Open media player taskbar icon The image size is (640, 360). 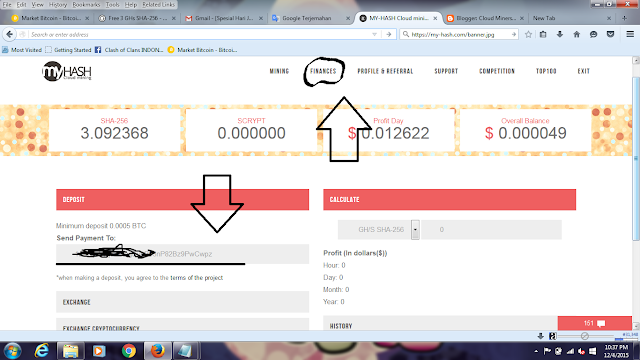(99, 351)
